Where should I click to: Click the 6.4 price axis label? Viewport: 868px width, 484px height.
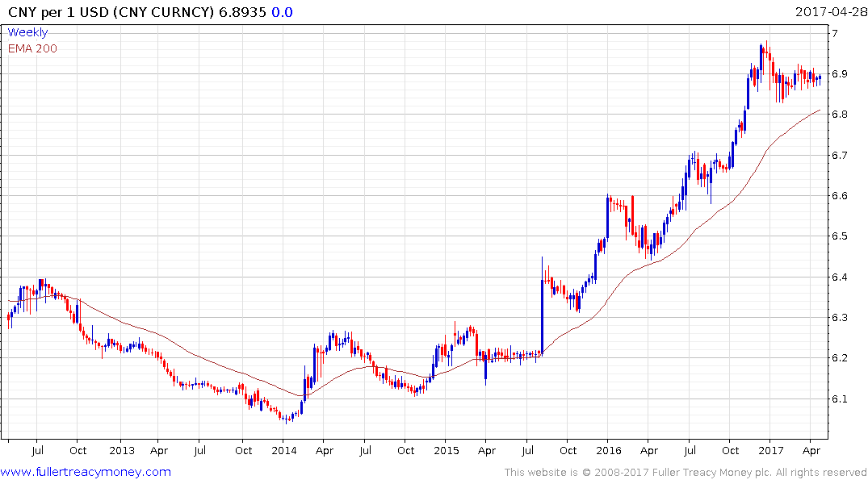tap(840, 277)
